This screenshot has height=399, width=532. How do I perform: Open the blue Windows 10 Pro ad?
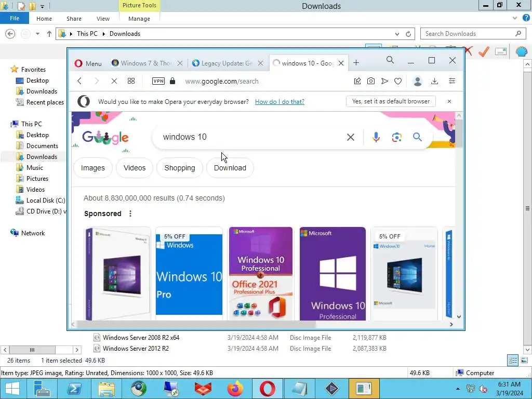click(x=189, y=274)
